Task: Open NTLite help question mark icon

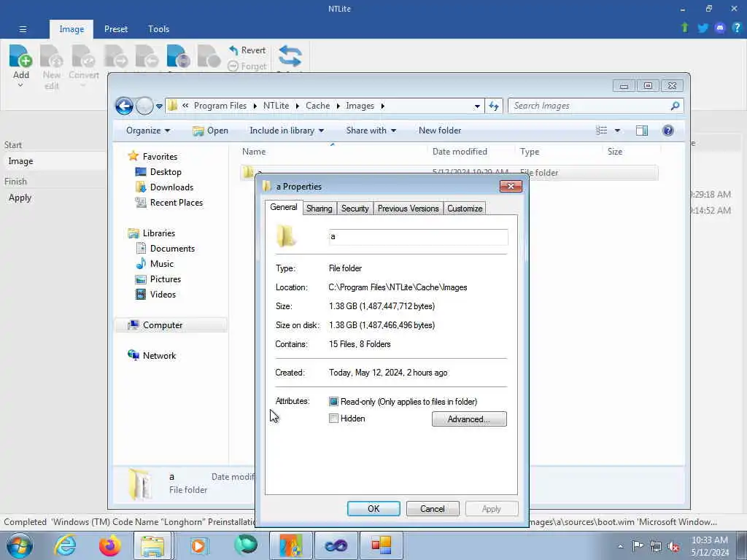Action: (x=737, y=28)
